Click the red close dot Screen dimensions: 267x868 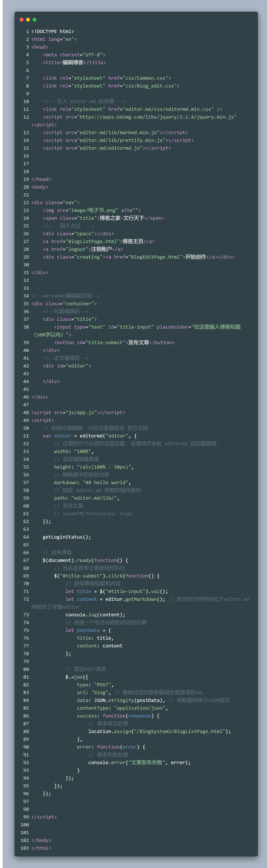tap(22, 20)
